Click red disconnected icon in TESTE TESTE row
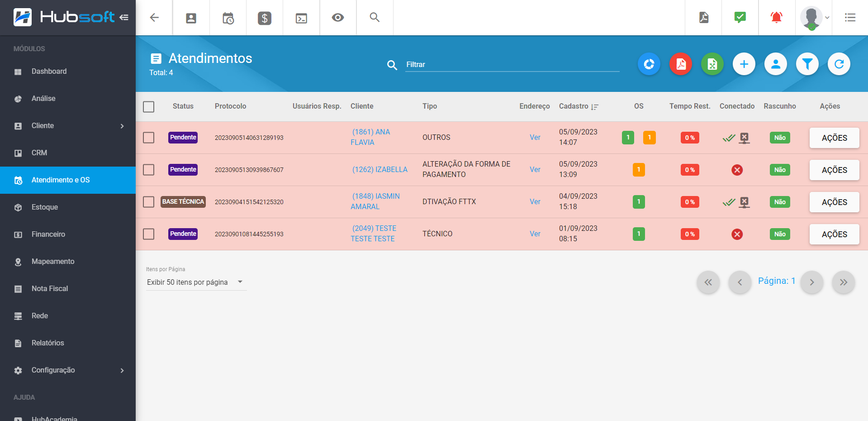 (x=737, y=234)
